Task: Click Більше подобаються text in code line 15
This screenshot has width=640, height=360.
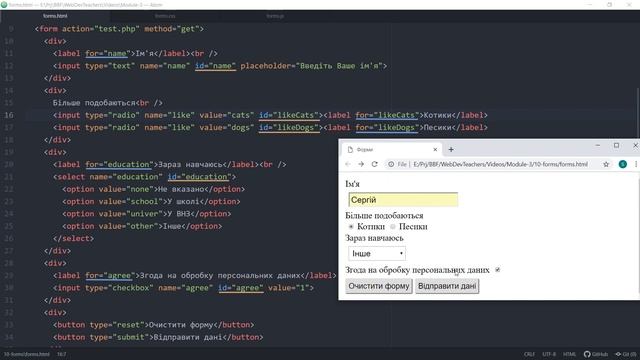Action: (x=94, y=103)
